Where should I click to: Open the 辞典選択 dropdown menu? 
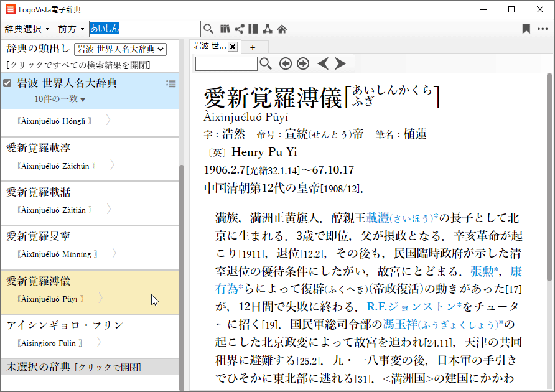coord(27,29)
